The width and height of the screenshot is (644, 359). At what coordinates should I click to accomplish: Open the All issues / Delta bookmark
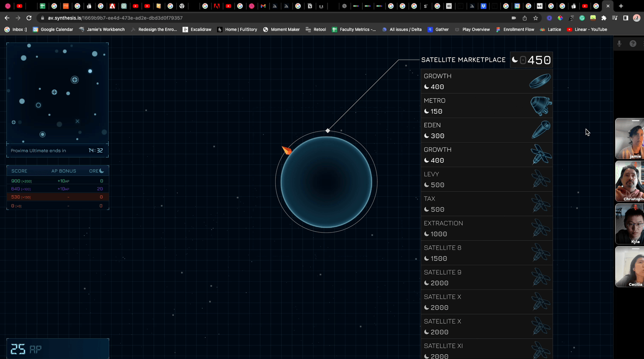tap(402, 29)
